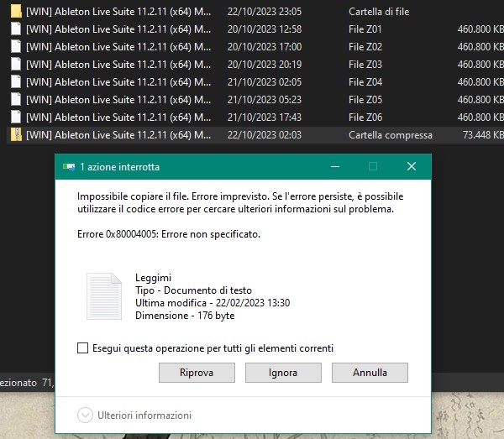Click the 'File Z02' type cell

365,47
